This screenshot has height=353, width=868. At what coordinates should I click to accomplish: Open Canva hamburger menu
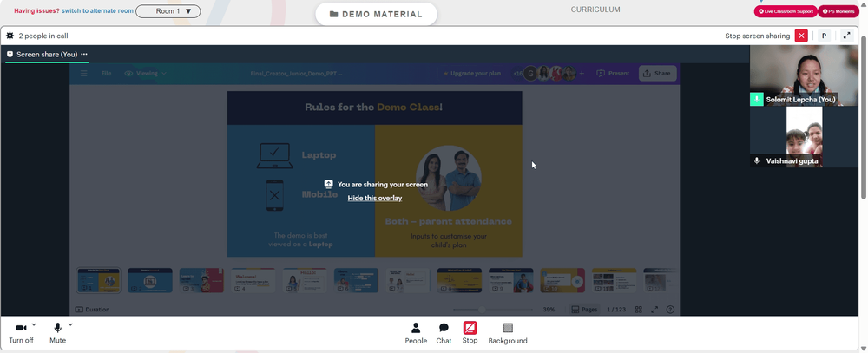click(84, 73)
